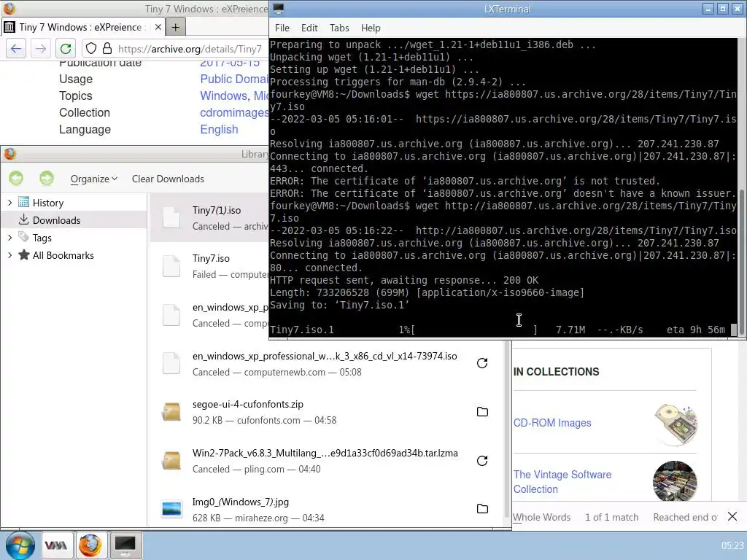
Task: Retry the en_windows_xp_professional download
Action: (482, 363)
